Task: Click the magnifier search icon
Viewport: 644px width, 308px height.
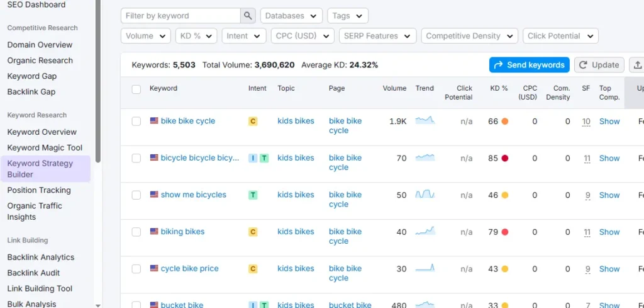Action: [x=248, y=16]
